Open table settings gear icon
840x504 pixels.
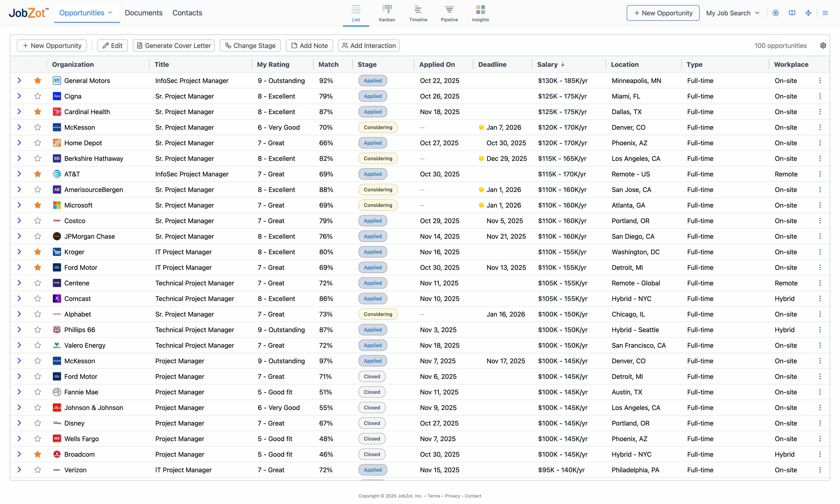823,45
